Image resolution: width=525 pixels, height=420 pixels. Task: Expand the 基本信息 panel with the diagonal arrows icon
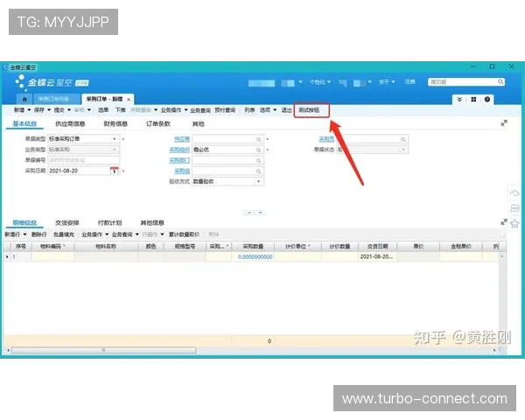tap(504, 122)
